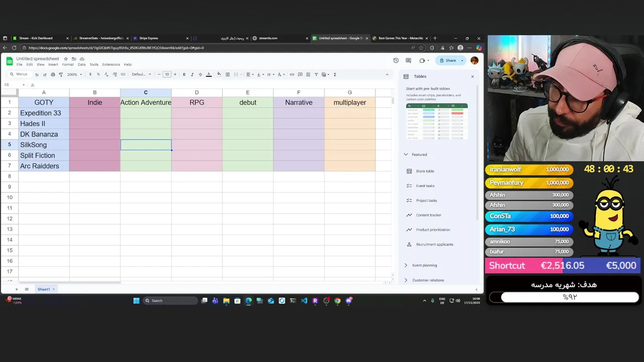Open text rotation dropdown
644x362 pixels.
(x=281, y=74)
